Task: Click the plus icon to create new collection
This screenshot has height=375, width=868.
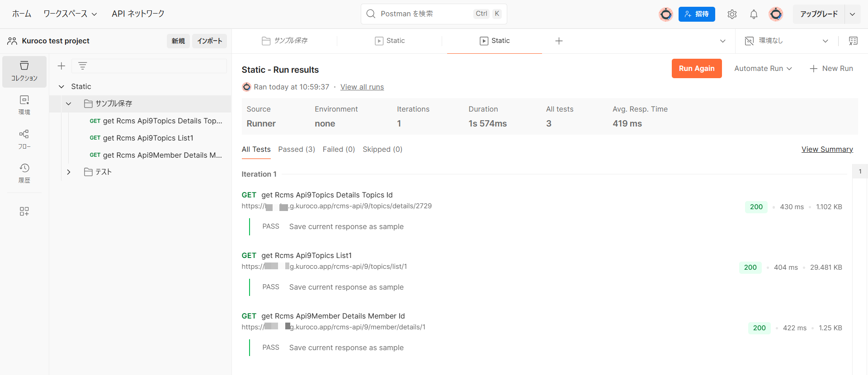Action: [x=61, y=66]
